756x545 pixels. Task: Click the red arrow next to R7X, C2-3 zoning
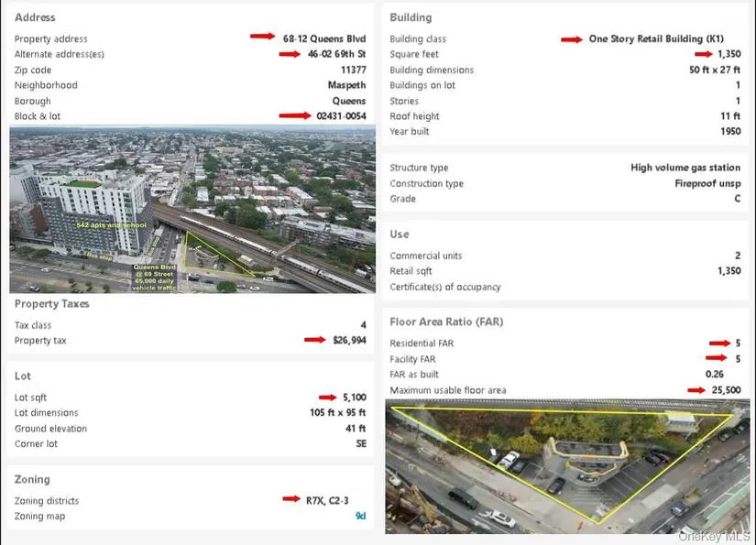pyautogui.click(x=292, y=500)
